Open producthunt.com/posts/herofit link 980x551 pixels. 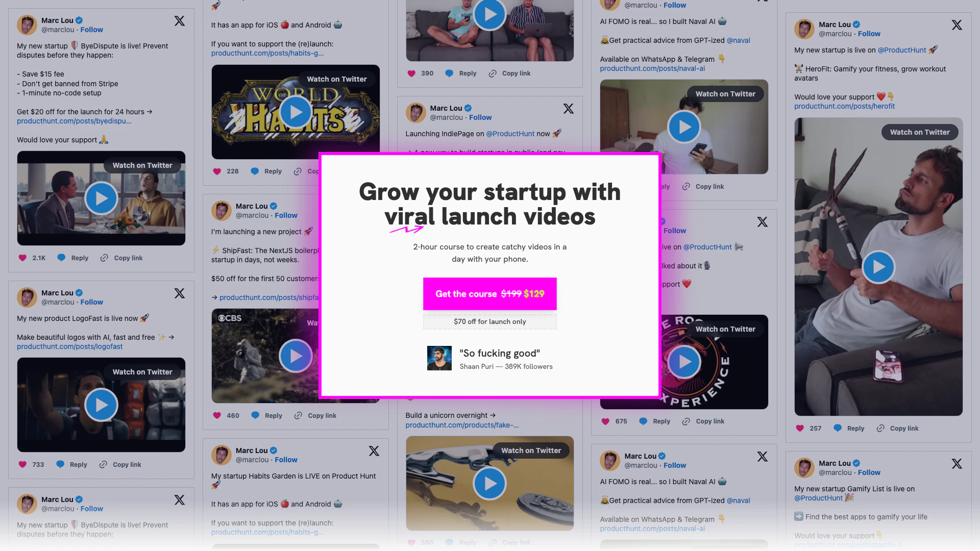844,106
